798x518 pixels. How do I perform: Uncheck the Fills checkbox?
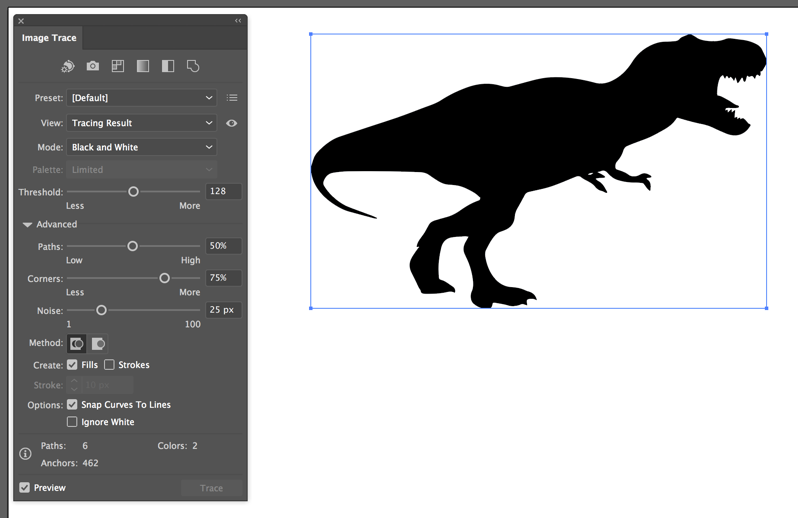[72, 365]
